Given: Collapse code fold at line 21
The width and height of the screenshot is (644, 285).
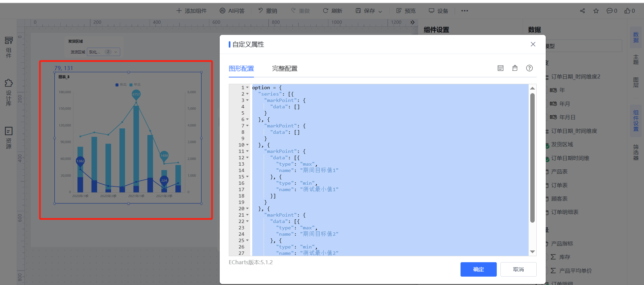Looking at the screenshot, I should pyautogui.click(x=248, y=215).
